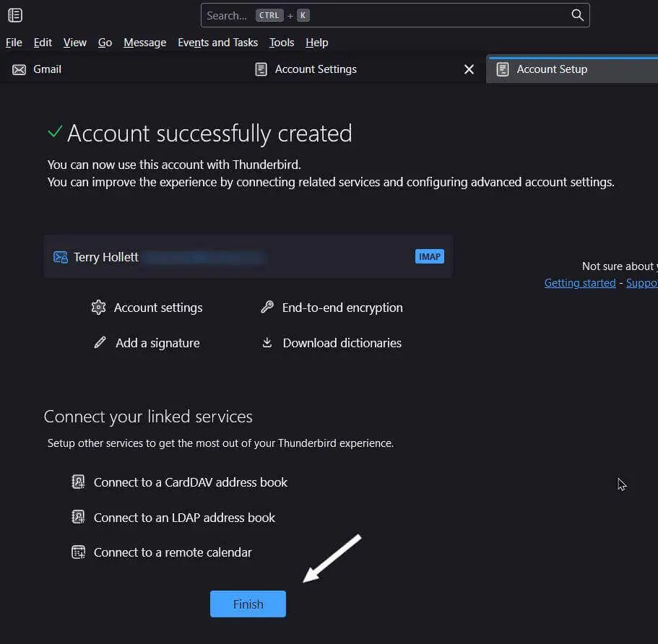Click the remote calendar icon

click(x=78, y=552)
